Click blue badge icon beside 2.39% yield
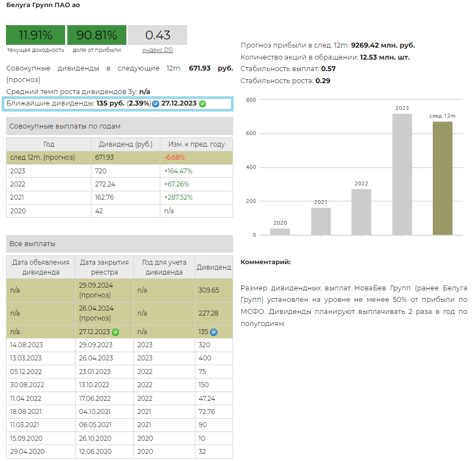 tap(156, 104)
